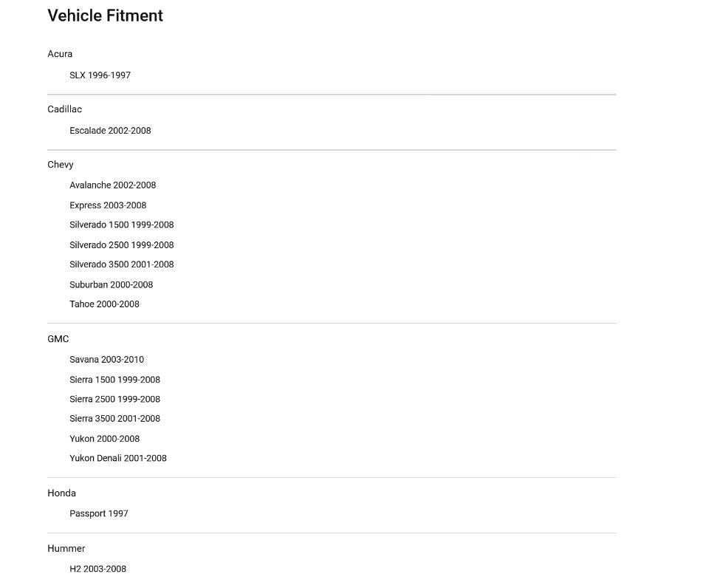Open Suburban 2000-2008 entry
This screenshot has width=717, height=588.
tap(111, 284)
